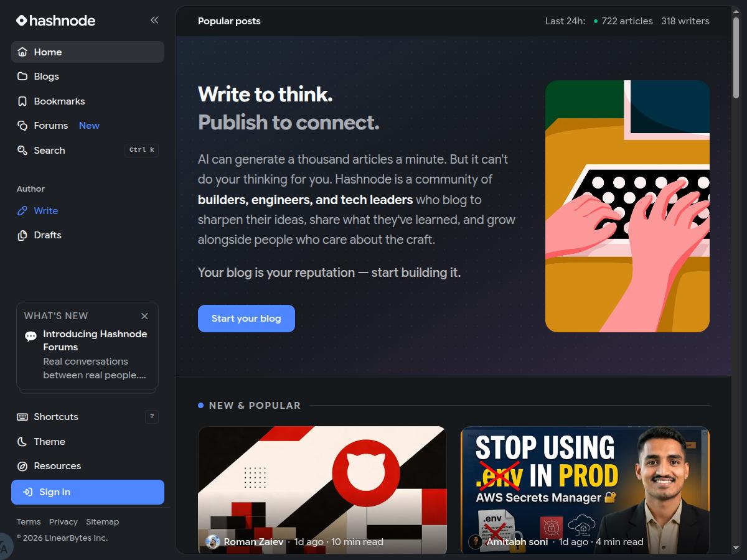Image resolution: width=747 pixels, height=560 pixels.
Task: Dismiss the What's New card
Action: [144, 316]
